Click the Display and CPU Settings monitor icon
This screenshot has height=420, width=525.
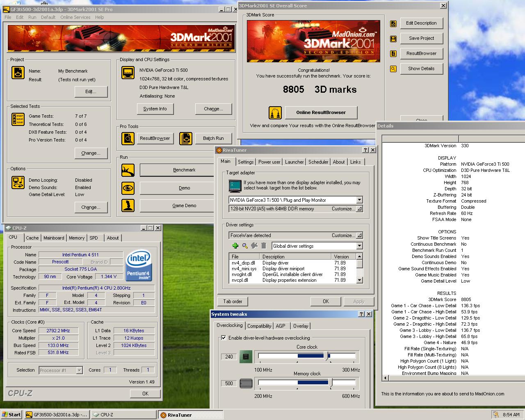(x=128, y=73)
